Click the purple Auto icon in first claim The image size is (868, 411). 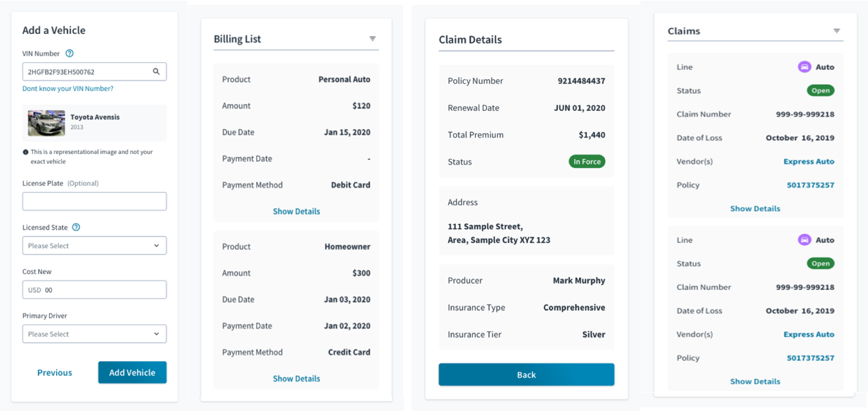(x=804, y=67)
